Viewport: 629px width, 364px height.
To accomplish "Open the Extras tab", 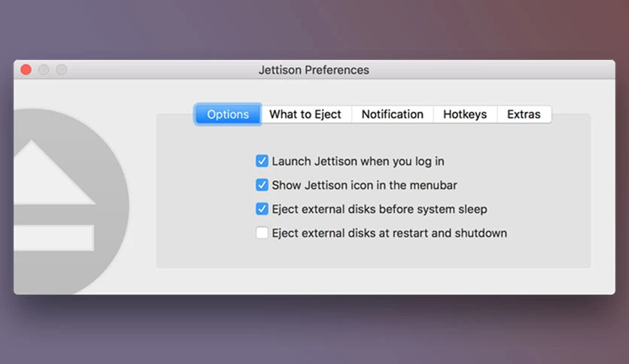I will point(524,114).
